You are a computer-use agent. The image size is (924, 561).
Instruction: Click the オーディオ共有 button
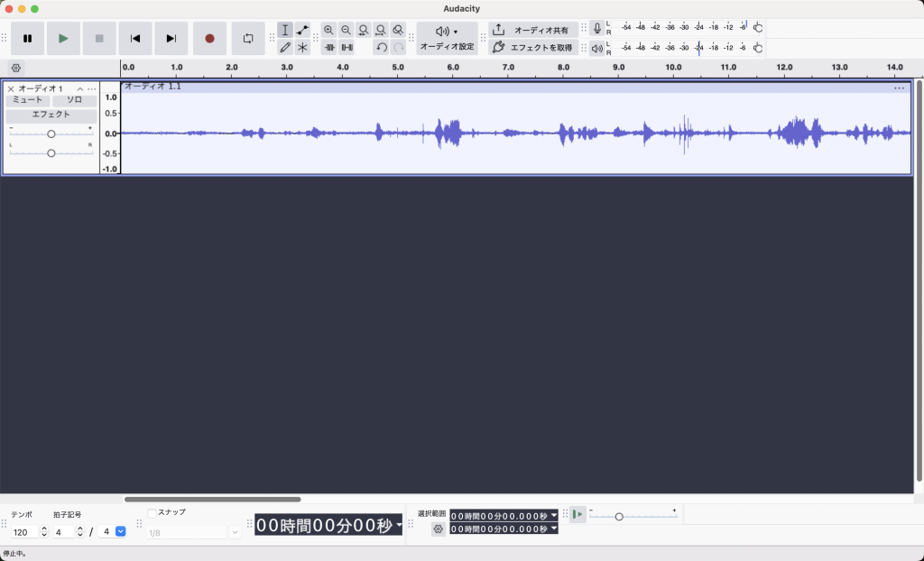point(531,30)
